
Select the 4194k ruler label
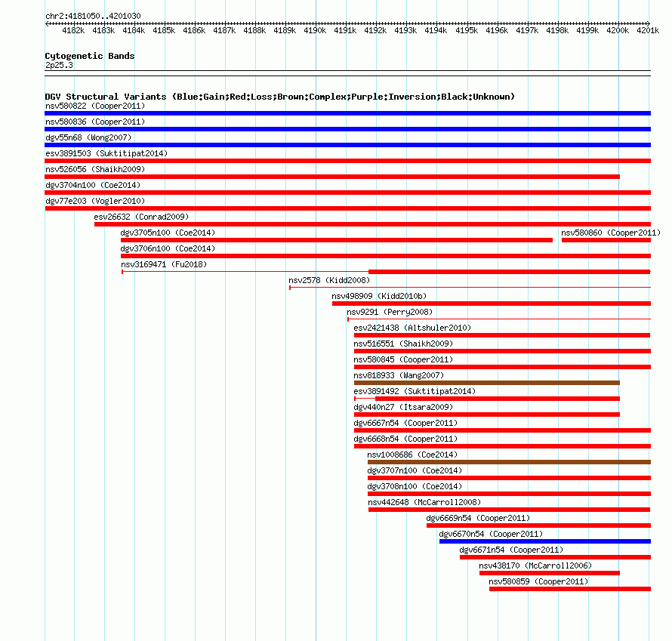tap(436, 30)
